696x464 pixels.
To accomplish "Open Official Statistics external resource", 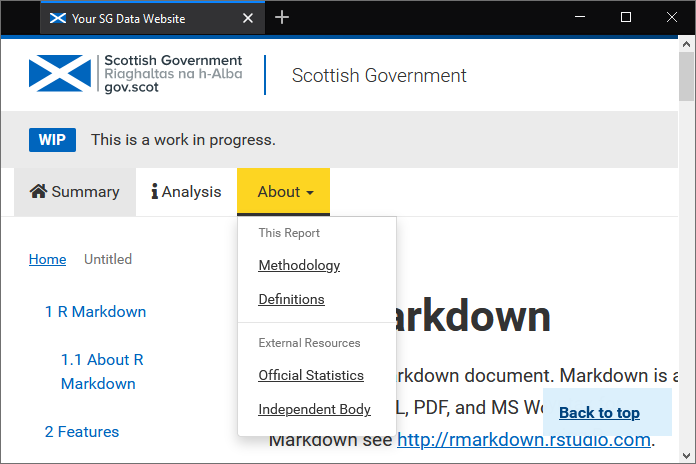I will (311, 375).
